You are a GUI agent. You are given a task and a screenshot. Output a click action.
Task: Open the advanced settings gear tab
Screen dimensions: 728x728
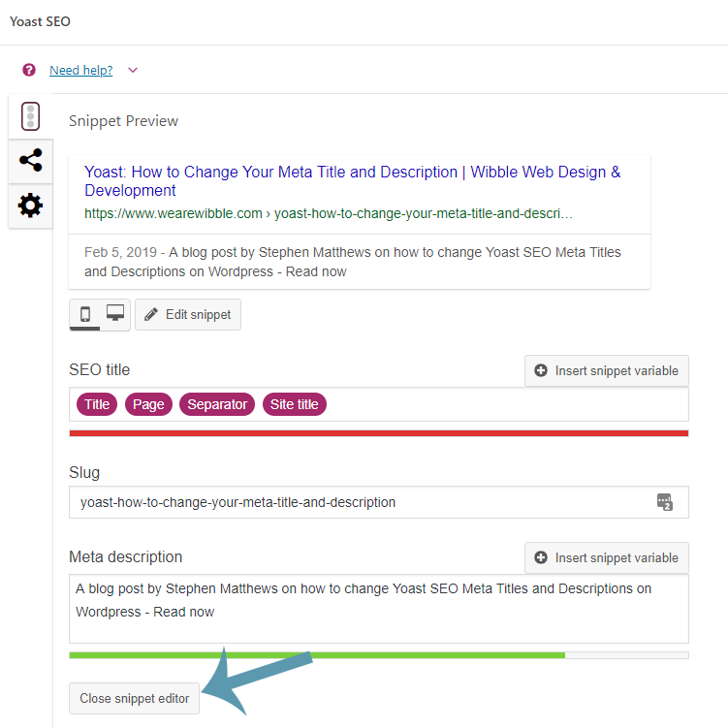click(30, 206)
